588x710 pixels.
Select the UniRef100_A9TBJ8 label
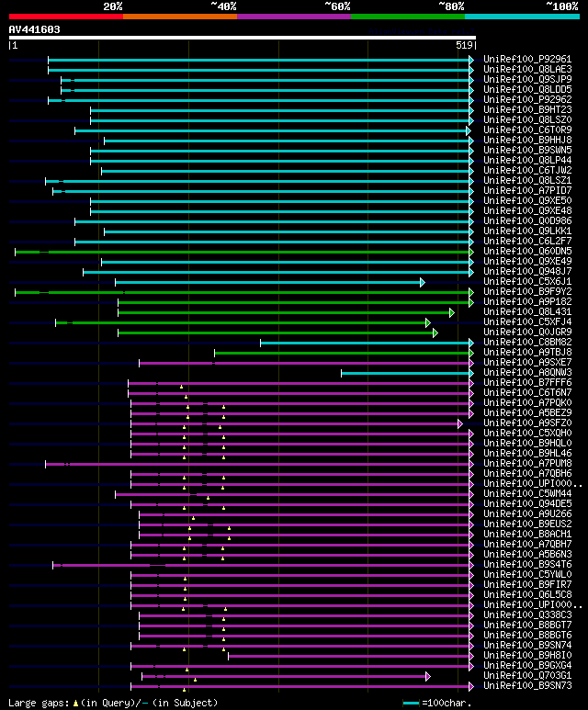[527, 353]
